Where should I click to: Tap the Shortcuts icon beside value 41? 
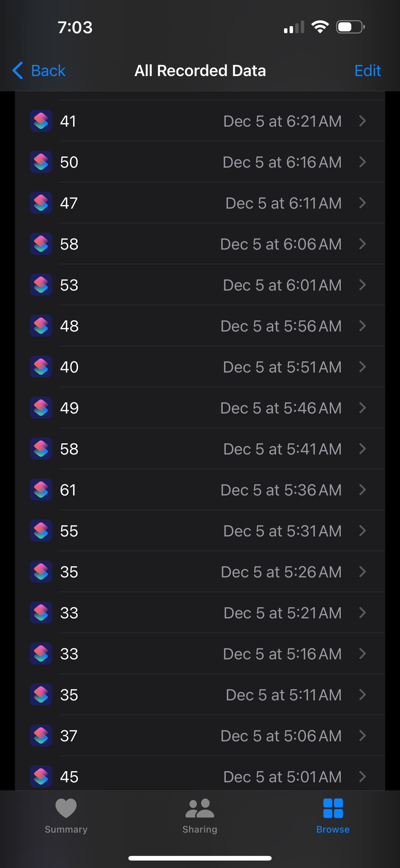[41, 121]
